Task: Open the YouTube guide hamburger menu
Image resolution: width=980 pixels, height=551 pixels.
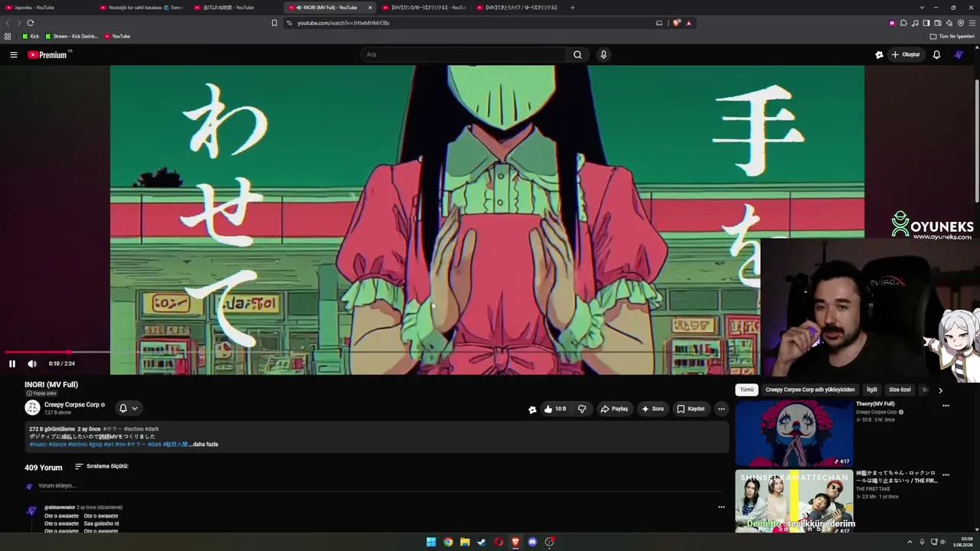Action: 13,54
